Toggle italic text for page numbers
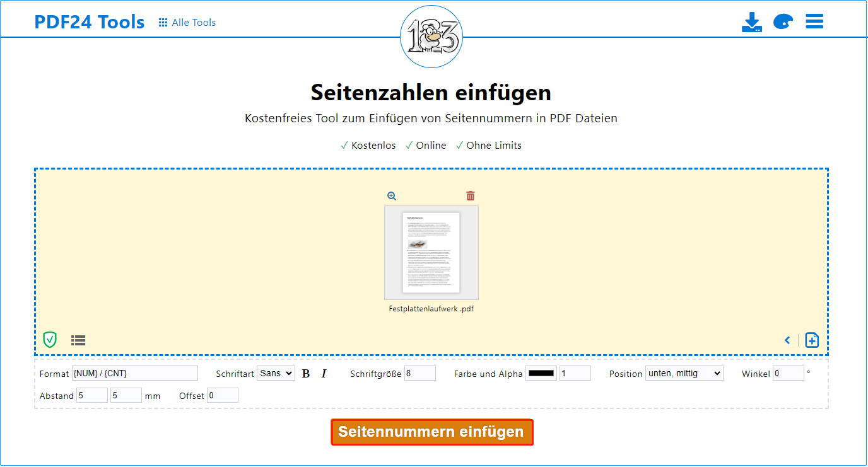Viewport: 868px width, 467px height. [x=324, y=373]
